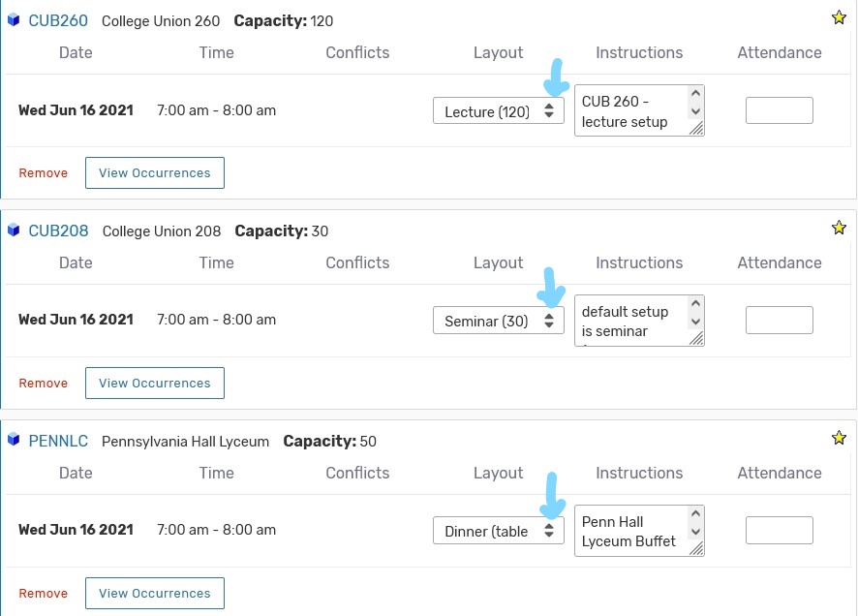The height and width of the screenshot is (616, 858).
Task: Click the attendance field for PENNLC
Action: click(780, 530)
